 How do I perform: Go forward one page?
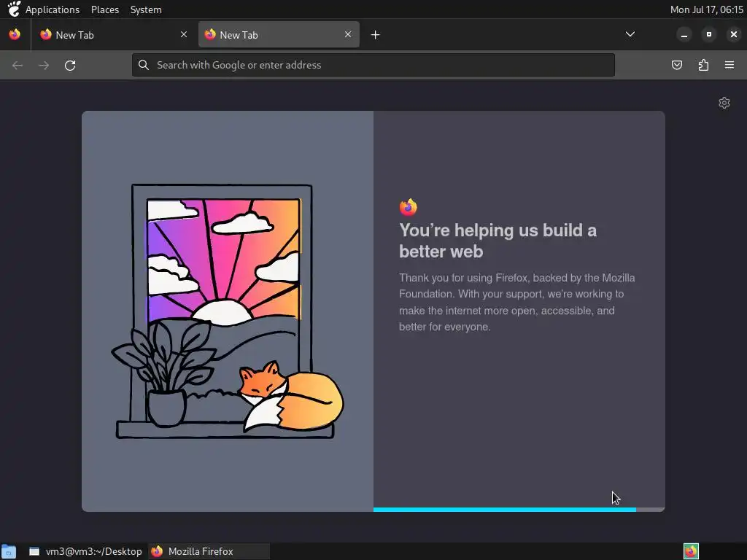(44, 65)
